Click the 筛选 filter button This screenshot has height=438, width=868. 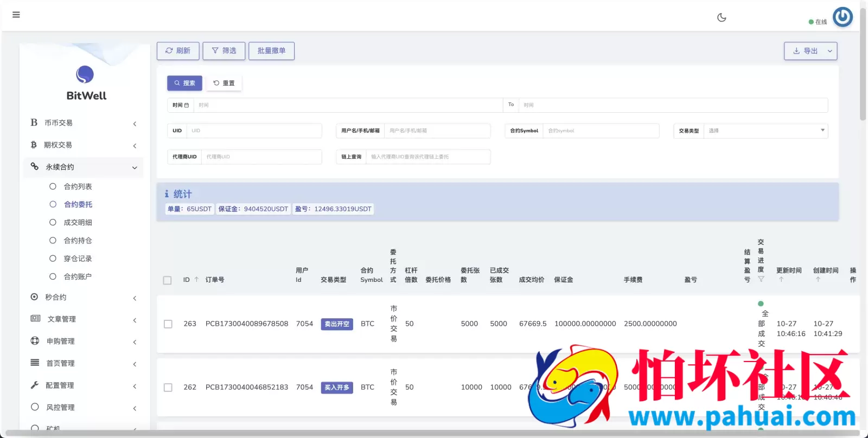point(224,51)
